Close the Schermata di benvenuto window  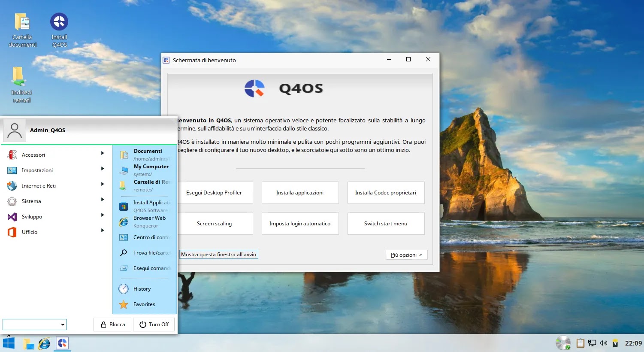tap(428, 60)
